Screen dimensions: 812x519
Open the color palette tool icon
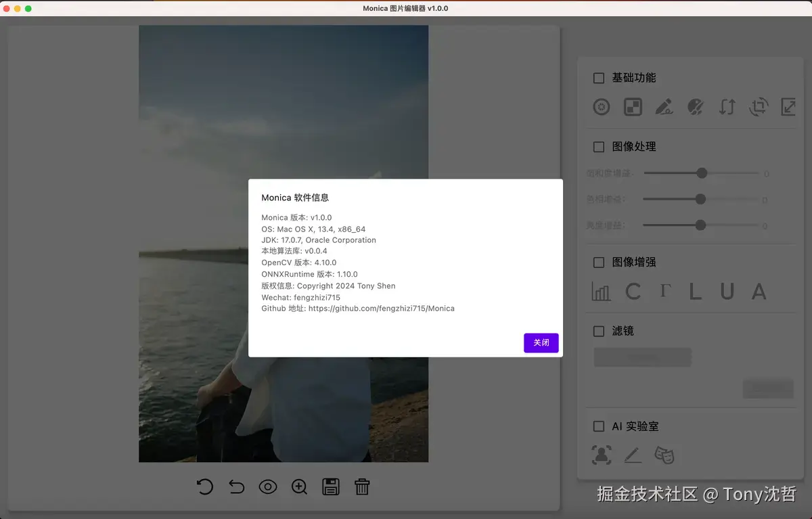696,107
